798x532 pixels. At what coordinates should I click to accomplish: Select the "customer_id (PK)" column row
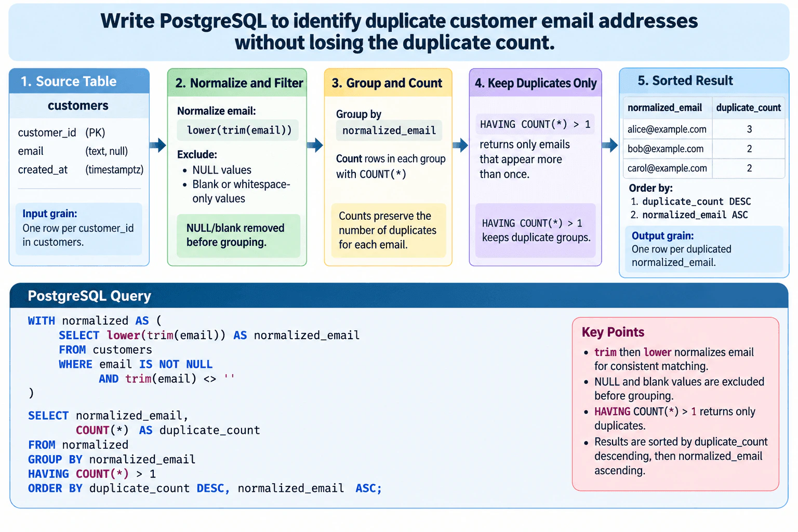click(x=62, y=132)
